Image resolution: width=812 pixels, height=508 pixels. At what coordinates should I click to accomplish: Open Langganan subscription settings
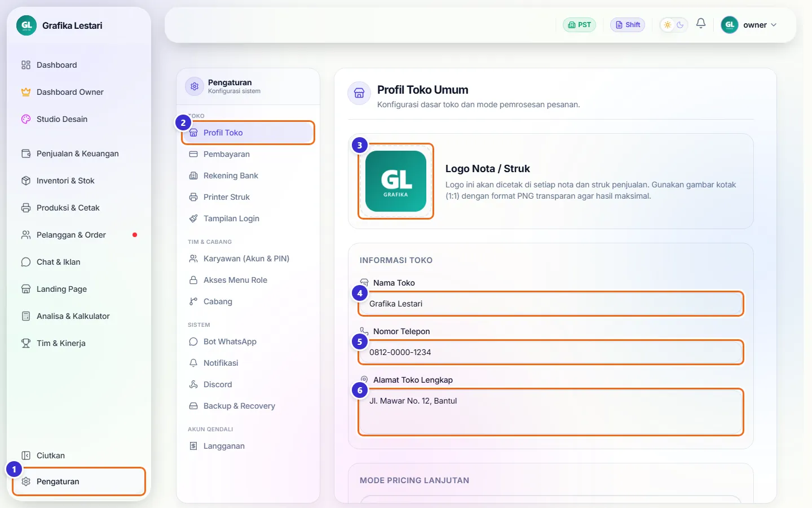point(248,446)
